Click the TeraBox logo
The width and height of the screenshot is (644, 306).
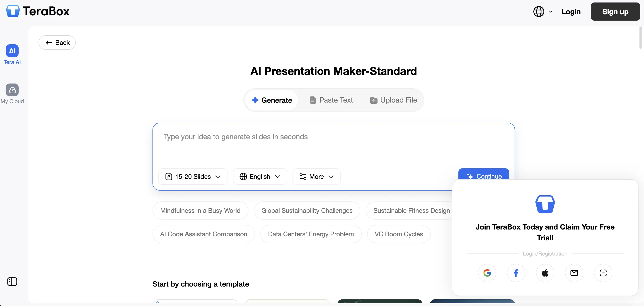point(38,11)
